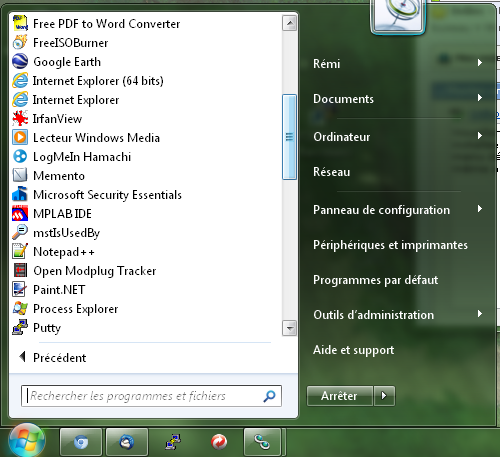Viewport: 500px width, 457px height.
Task: Open the Memento program icon
Action: [20, 176]
